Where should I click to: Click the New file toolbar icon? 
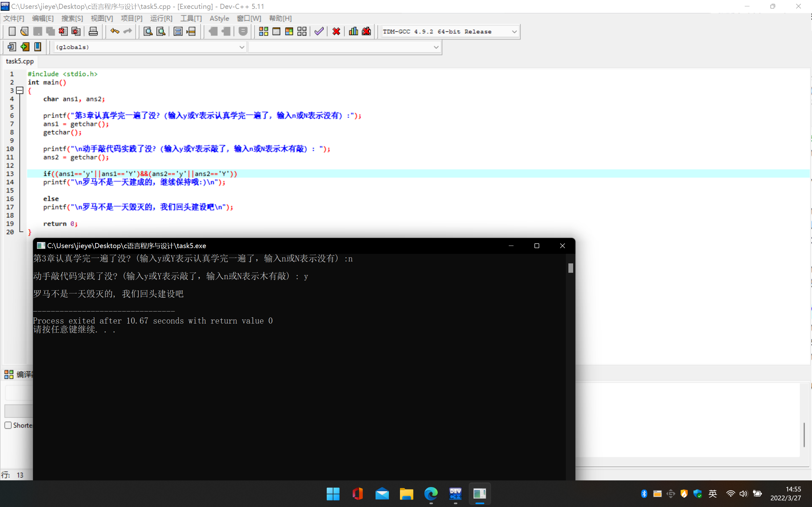coord(12,31)
